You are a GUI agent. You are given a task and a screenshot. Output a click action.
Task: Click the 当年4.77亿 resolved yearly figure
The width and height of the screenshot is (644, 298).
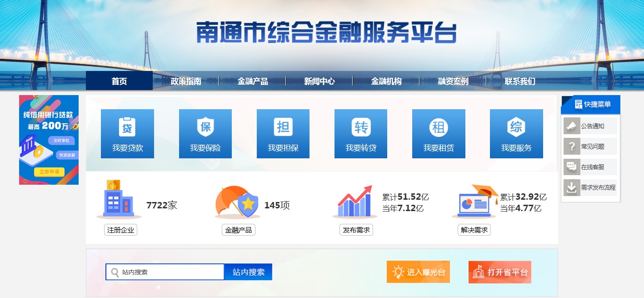click(521, 208)
